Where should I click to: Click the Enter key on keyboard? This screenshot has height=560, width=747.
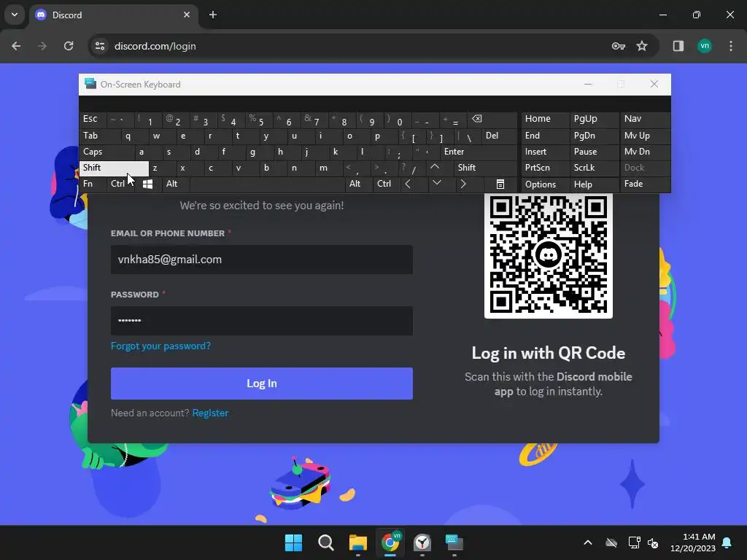pos(479,152)
